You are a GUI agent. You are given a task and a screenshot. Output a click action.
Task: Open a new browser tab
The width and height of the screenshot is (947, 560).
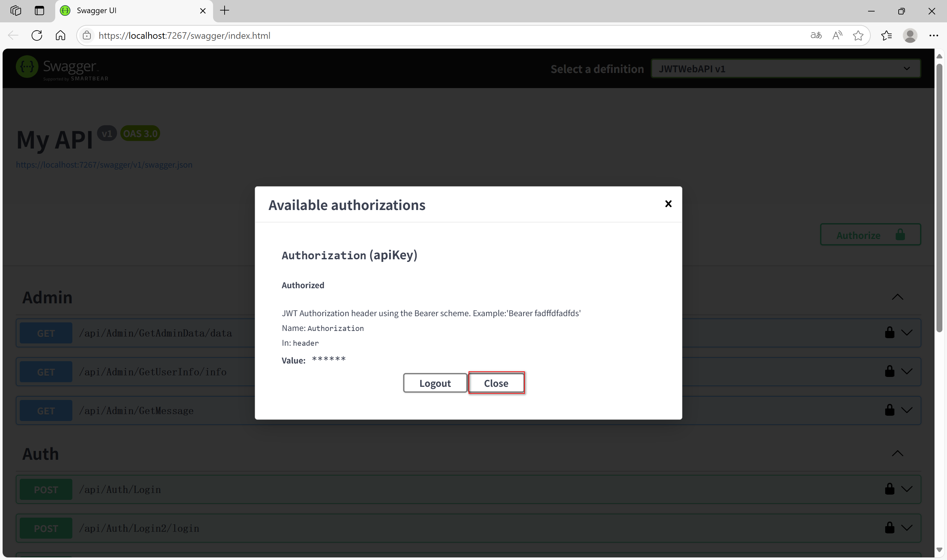coord(225,11)
